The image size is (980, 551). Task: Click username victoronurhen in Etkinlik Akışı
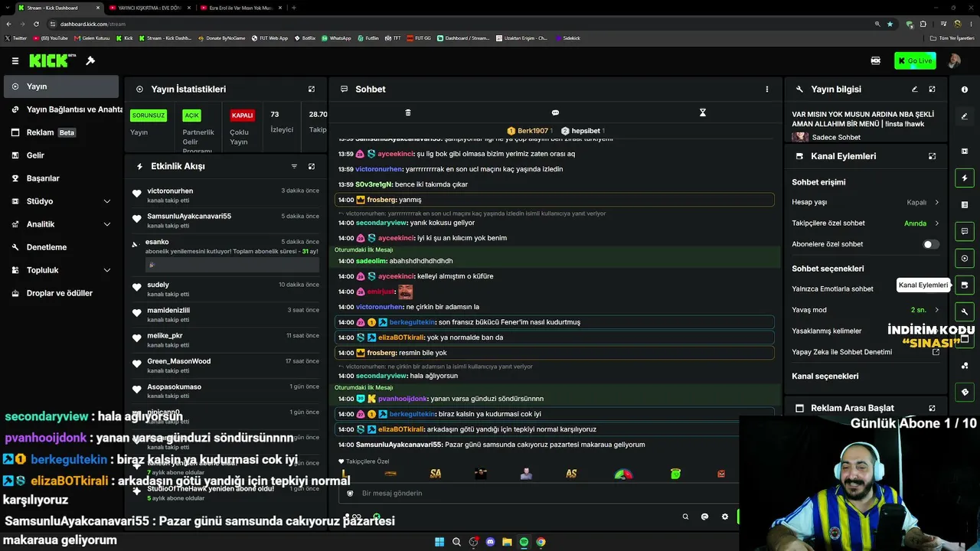170,191
